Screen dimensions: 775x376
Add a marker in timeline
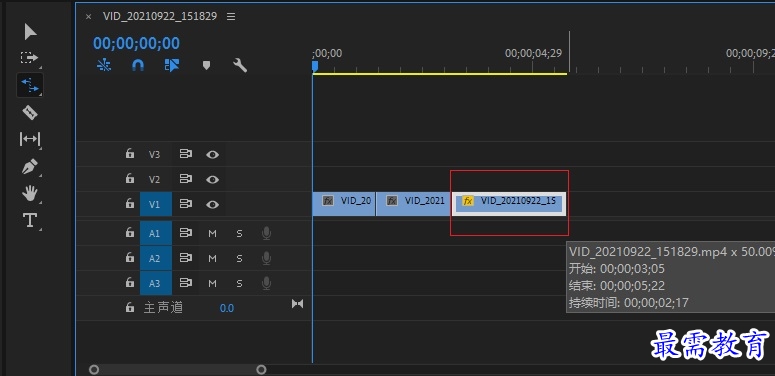coord(207,65)
